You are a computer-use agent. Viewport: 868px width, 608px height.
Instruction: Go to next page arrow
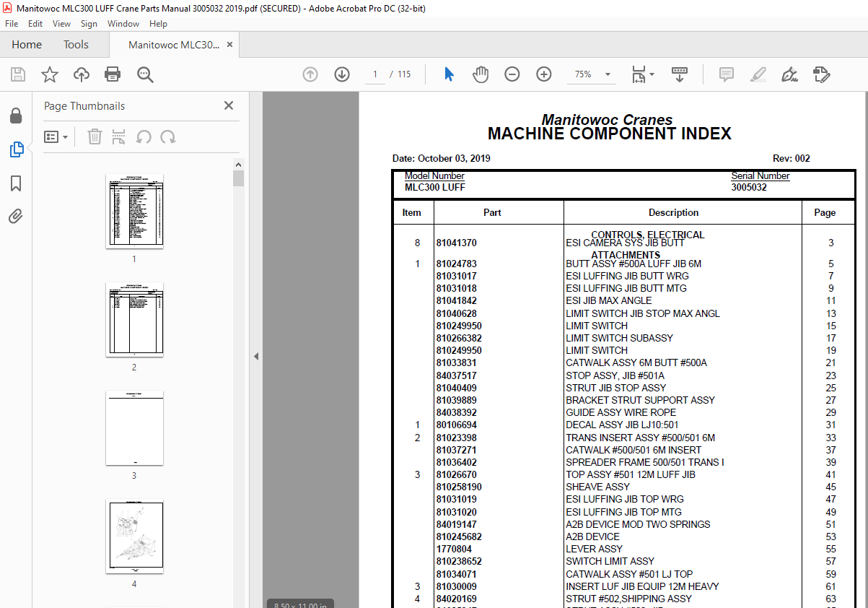342,74
